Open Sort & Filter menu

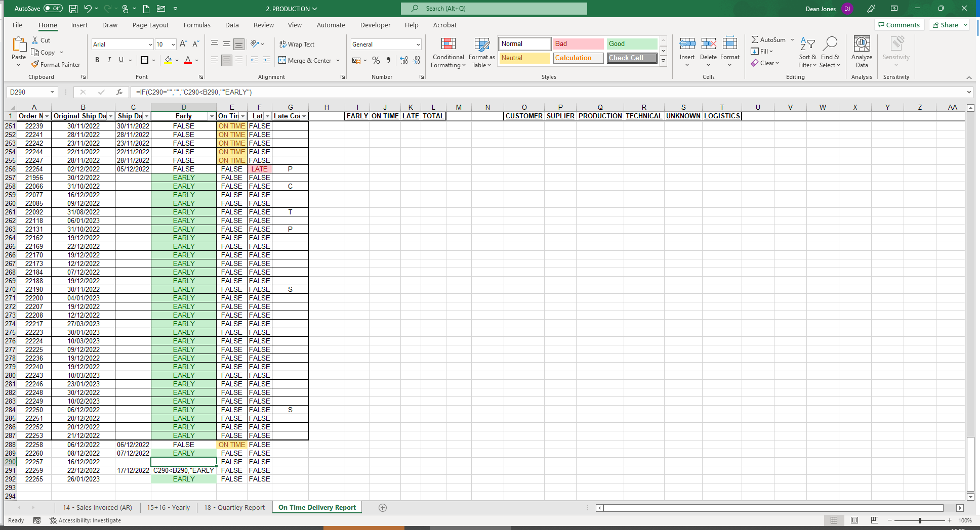(x=807, y=53)
